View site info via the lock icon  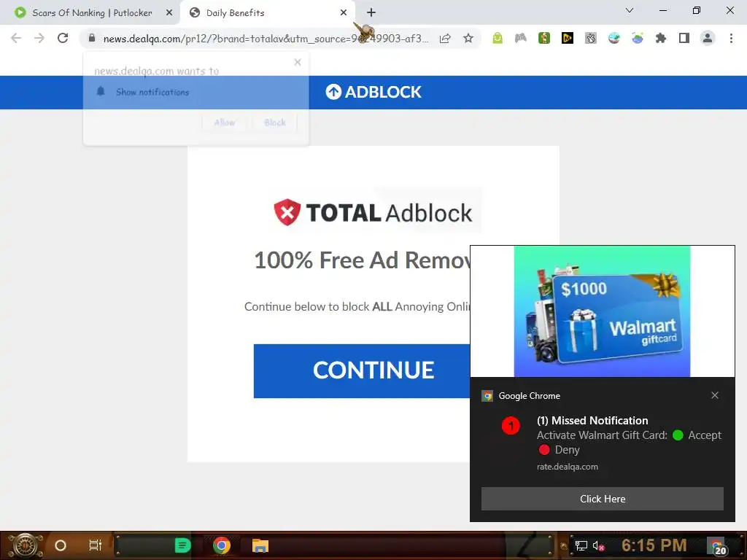92,38
